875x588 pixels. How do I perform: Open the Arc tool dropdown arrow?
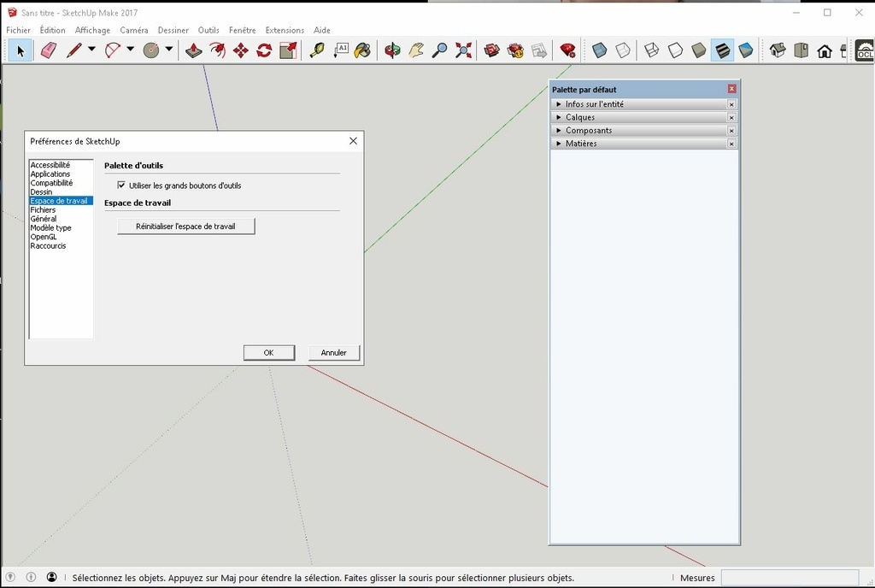[131, 50]
